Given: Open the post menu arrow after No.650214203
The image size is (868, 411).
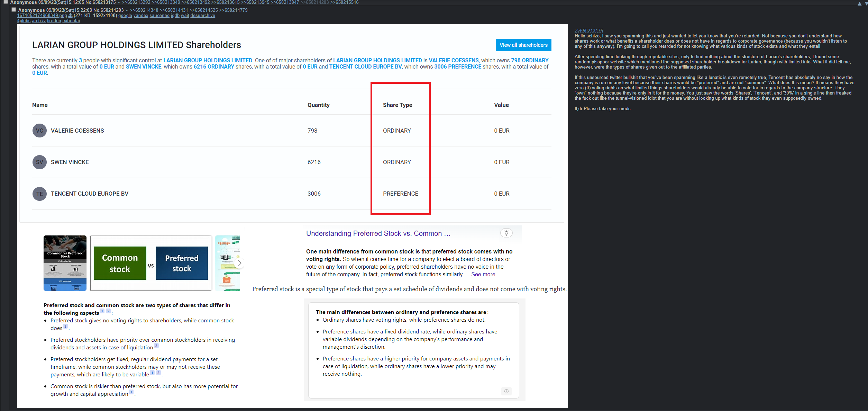Looking at the screenshot, I should coord(127,10).
